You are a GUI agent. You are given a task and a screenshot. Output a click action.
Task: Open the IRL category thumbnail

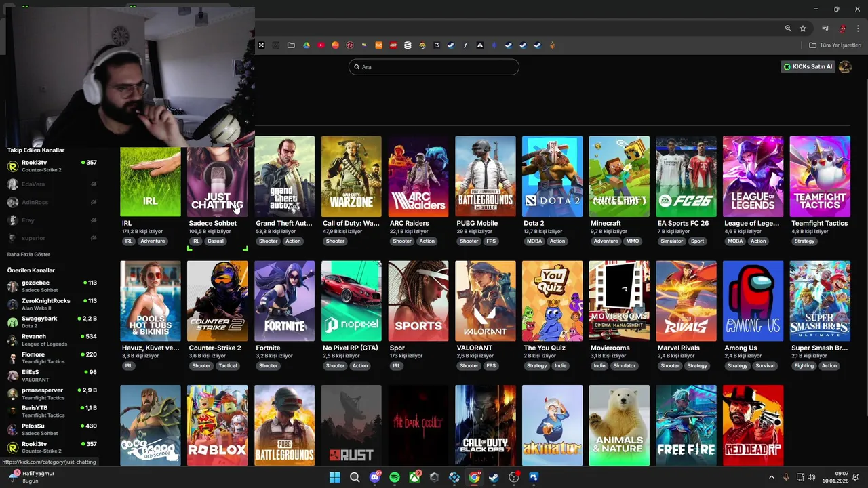coord(151,182)
